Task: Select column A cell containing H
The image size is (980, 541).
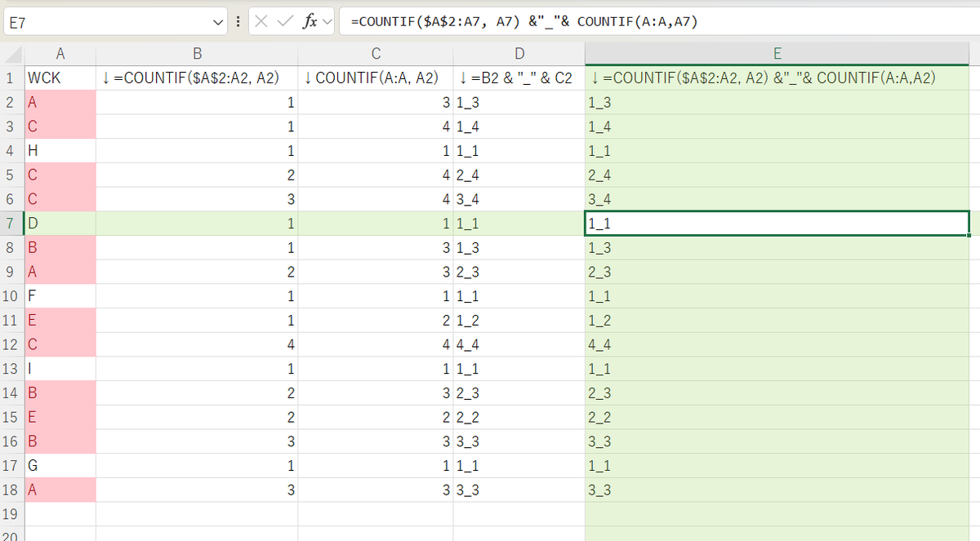Action: (60, 151)
